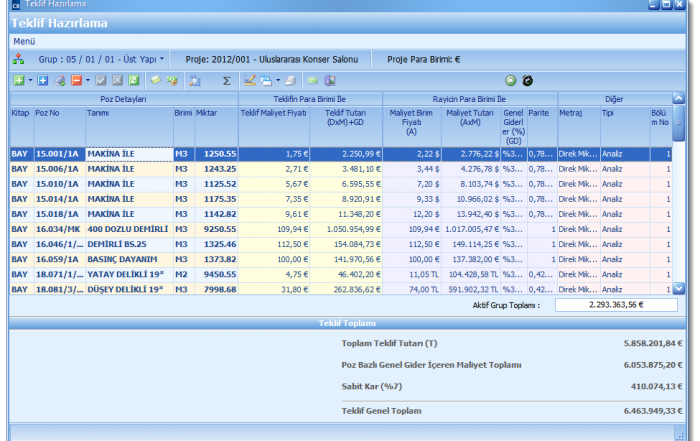Open the Grup 05 / 01 / 01 dropdown

click(x=102, y=59)
